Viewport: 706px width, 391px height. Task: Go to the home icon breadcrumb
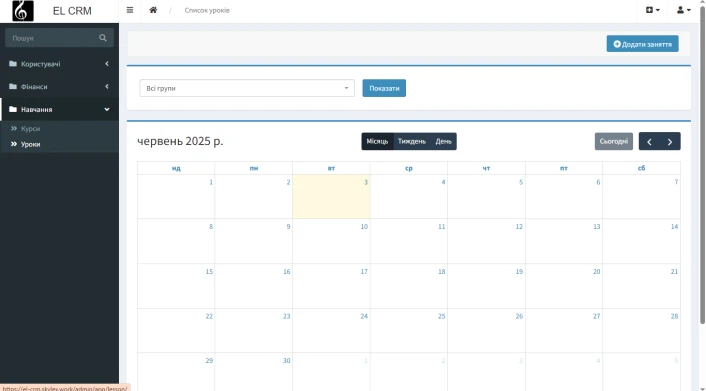(153, 10)
